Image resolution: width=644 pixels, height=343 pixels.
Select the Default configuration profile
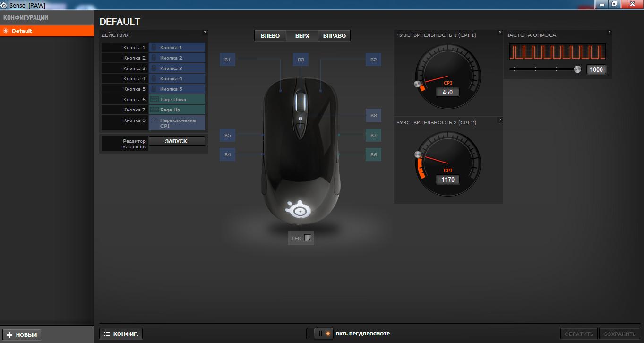(47, 31)
